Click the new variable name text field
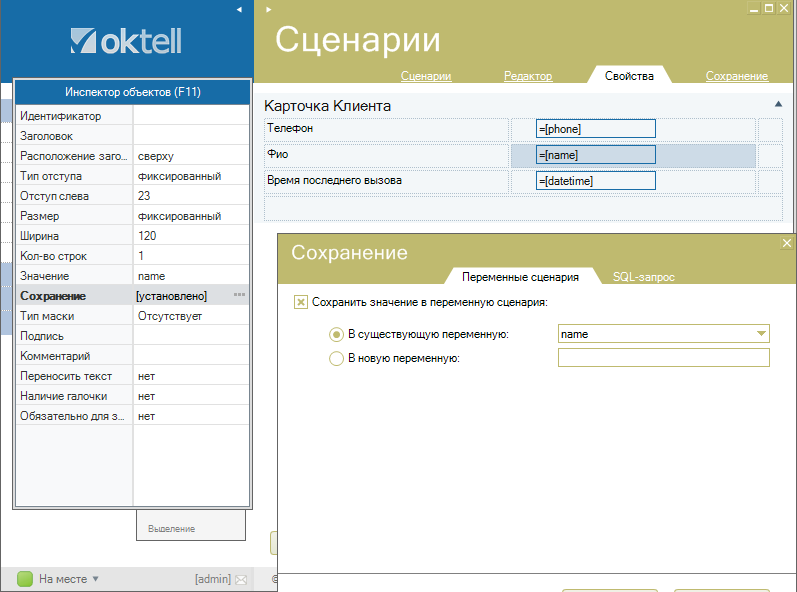 coord(663,358)
